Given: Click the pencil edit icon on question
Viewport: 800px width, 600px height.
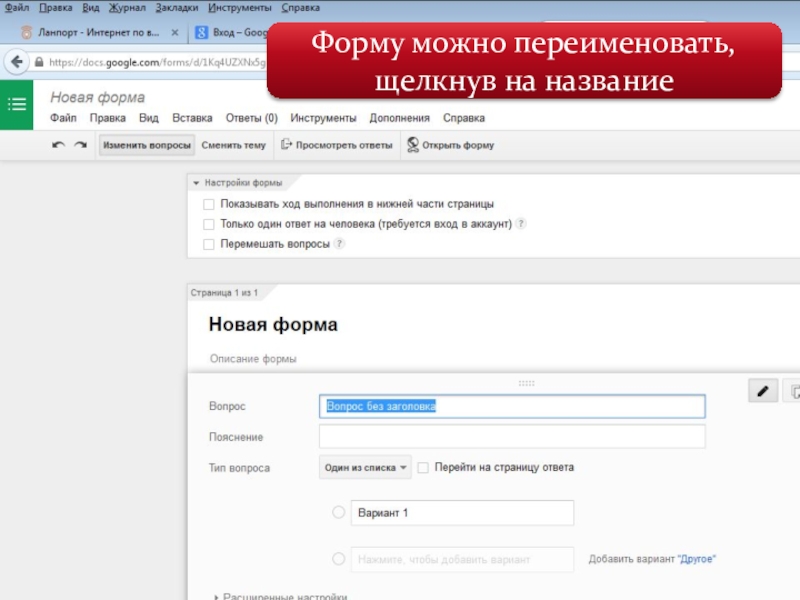Looking at the screenshot, I should (x=762, y=392).
